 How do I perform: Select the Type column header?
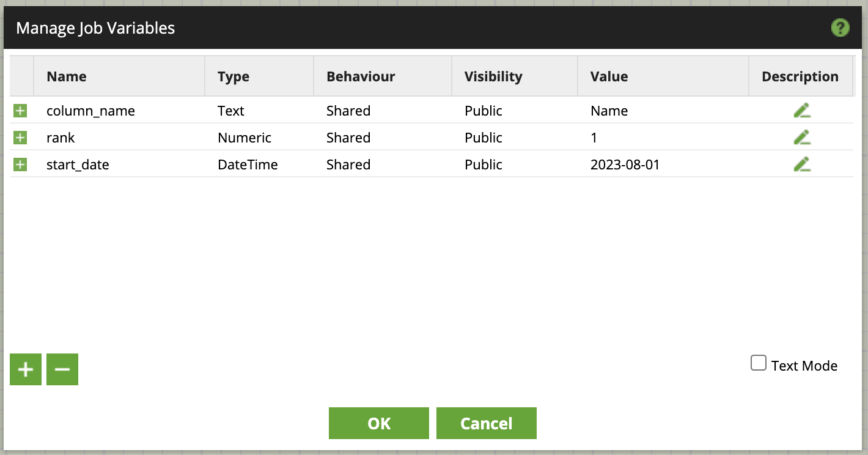(259, 76)
